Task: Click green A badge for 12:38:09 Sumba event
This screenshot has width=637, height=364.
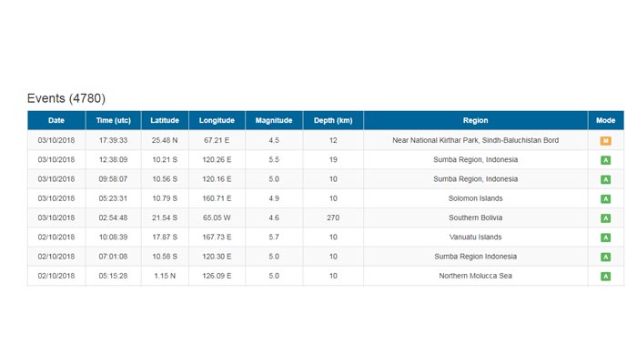Action: 605,160
